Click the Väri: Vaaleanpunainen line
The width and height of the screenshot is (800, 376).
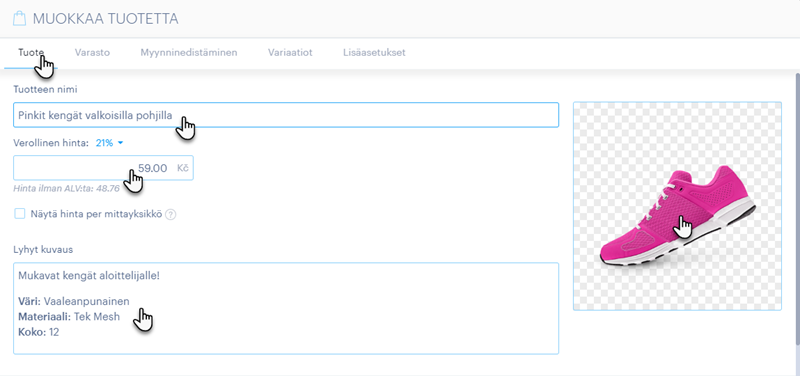click(x=73, y=302)
